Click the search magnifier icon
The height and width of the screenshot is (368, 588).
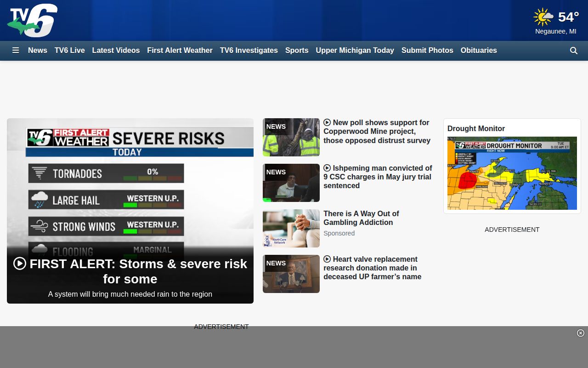point(573,51)
